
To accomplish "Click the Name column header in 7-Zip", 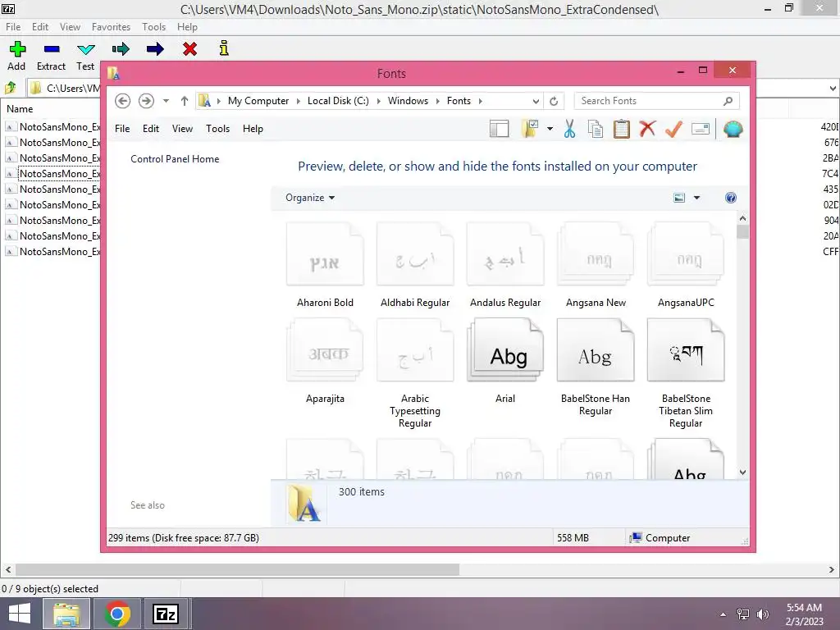I will coord(20,109).
